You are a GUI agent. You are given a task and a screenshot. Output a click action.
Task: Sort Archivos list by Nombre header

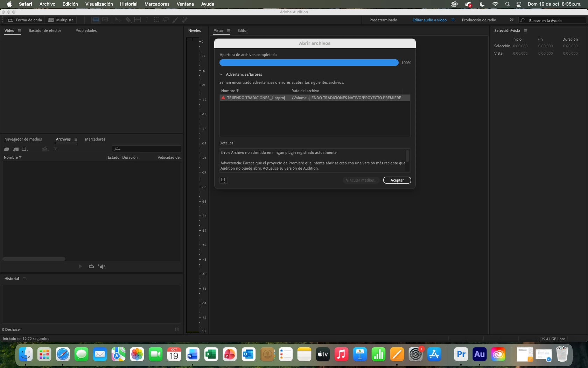click(13, 157)
